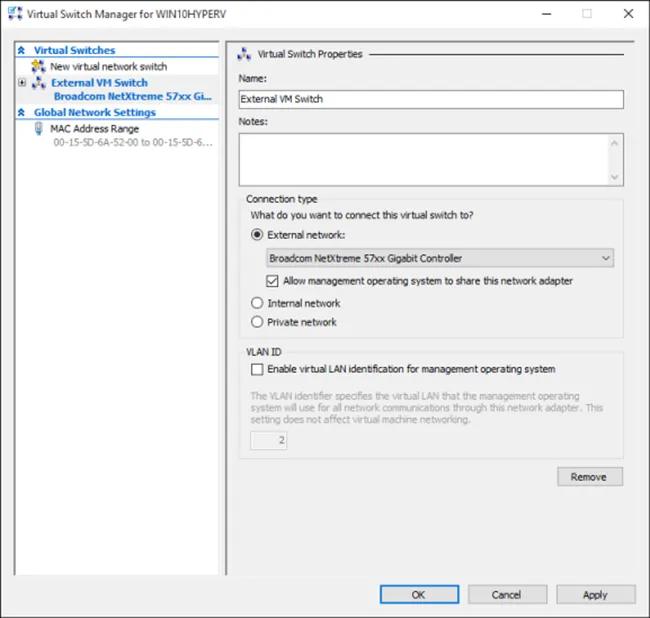Collapse the Virtual Switches section chevron
Image resolution: width=650 pixels, height=618 pixels.
click(21, 50)
